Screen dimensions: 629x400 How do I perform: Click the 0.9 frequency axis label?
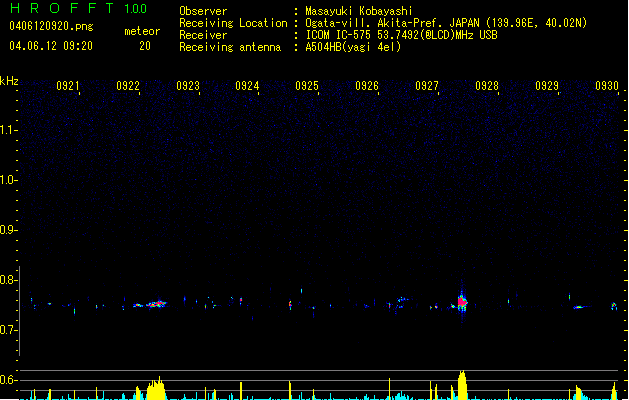click(8, 230)
